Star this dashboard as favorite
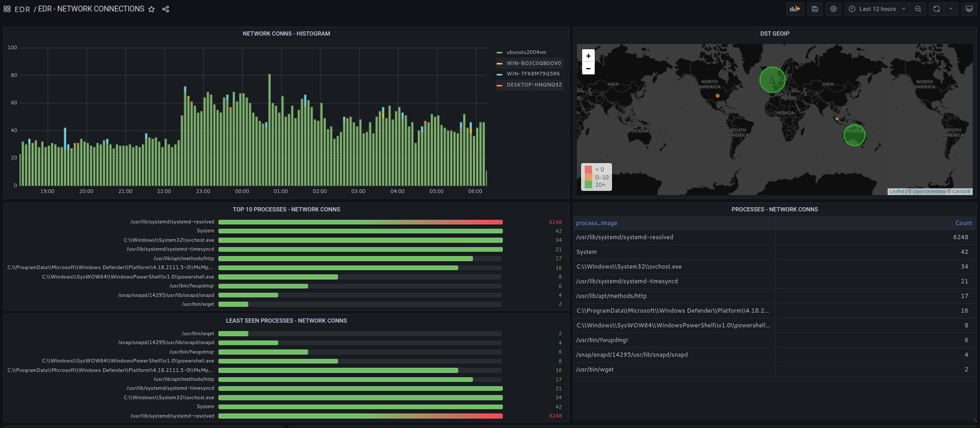980x428 pixels. [151, 9]
